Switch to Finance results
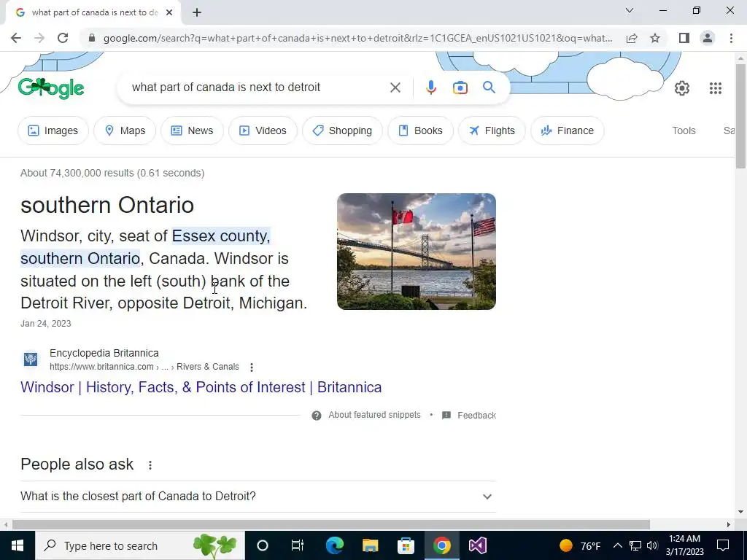This screenshot has height=560, width=747. [568, 131]
